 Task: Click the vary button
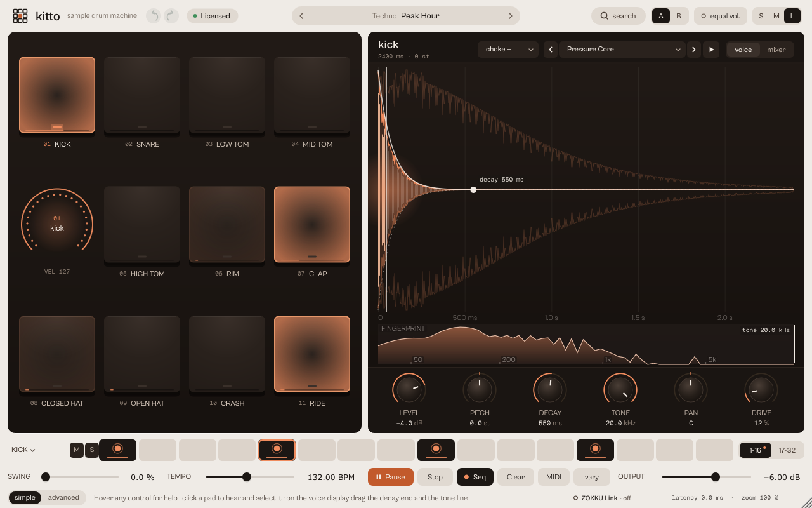pyautogui.click(x=592, y=477)
